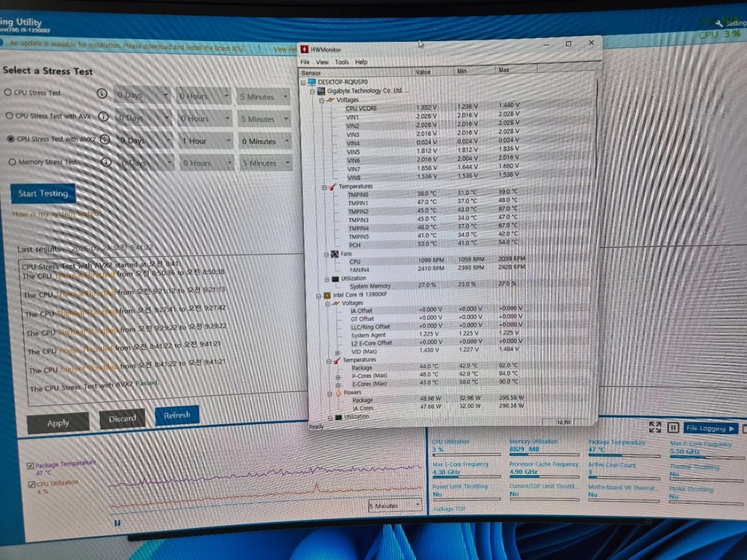
Task: Collapse the DESKTOP-RQRJSP0 tree node
Action: (303, 82)
